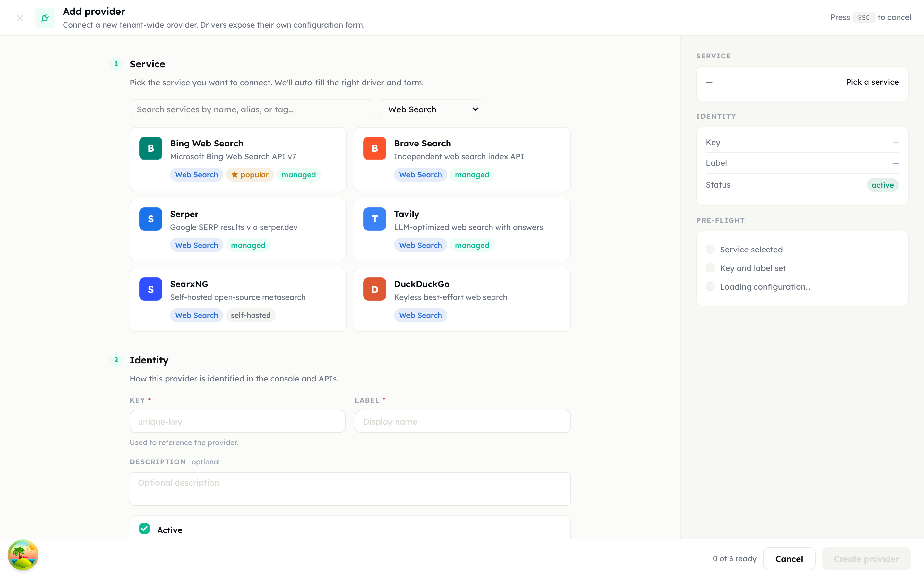Pick the SearxNG service title
Viewport: 924px width, 578px height.
click(x=189, y=284)
